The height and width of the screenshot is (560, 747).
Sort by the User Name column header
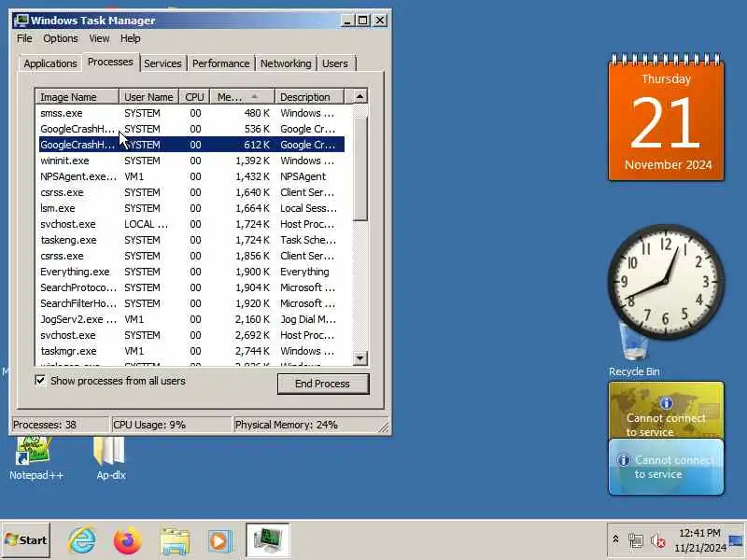coord(148,97)
